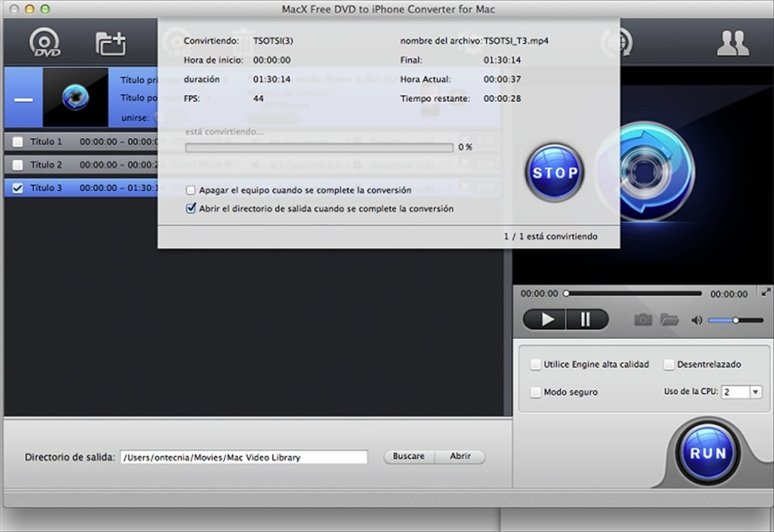The width and height of the screenshot is (774, 532).
Task: Click the file name 'TSOTSI_T3.mp4'
Action: (515, 41)
